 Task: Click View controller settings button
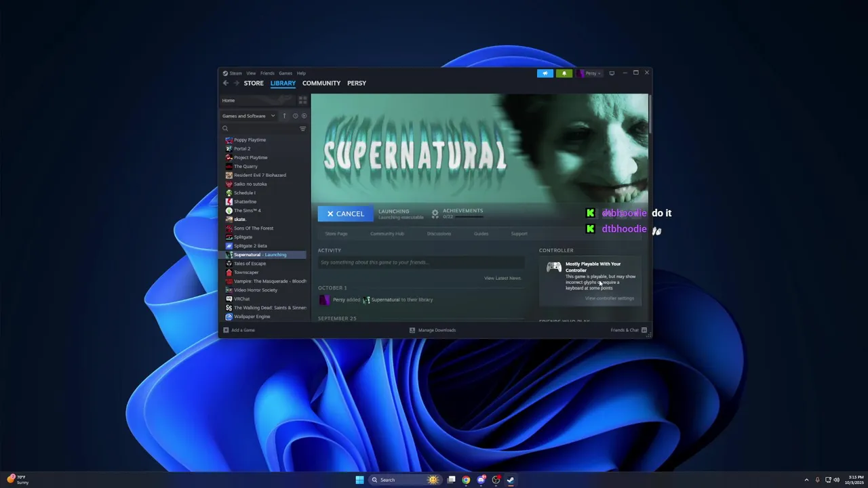pos(610,298)
